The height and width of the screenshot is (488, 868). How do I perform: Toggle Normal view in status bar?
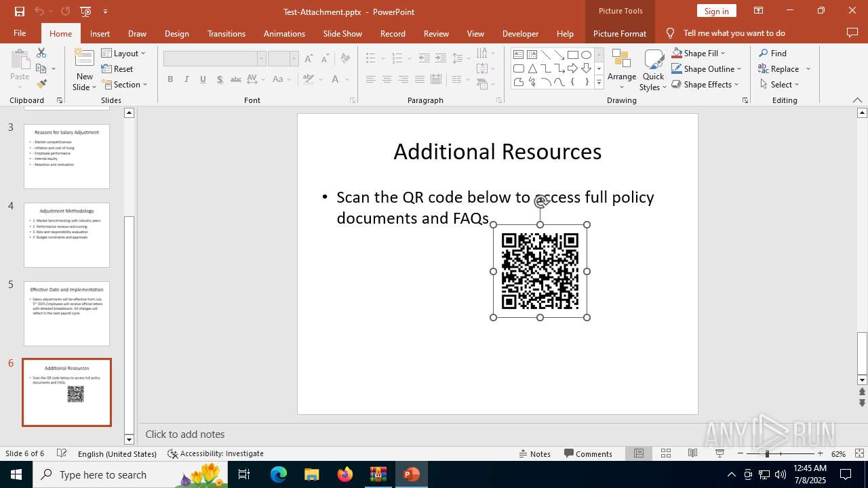click(x=639, y=453)
